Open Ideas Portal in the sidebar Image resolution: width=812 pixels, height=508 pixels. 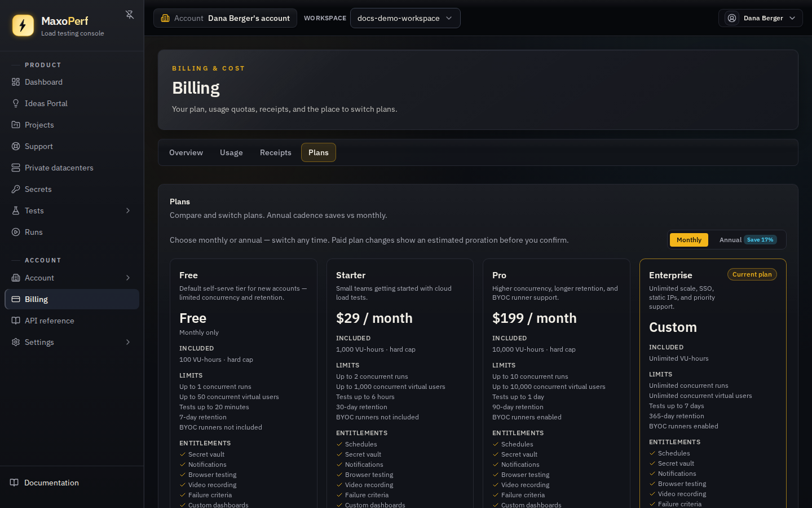[72, 103]
